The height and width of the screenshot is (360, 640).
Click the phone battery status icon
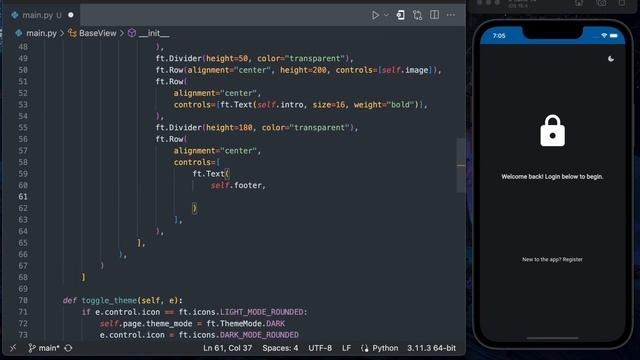pos(614,36)
